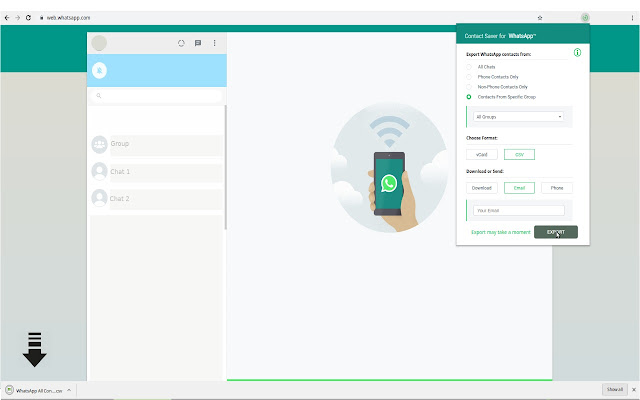This screenshot has width=640, height=400.
Task: Pick the Phone send option
Action: (x=556, y=187)
